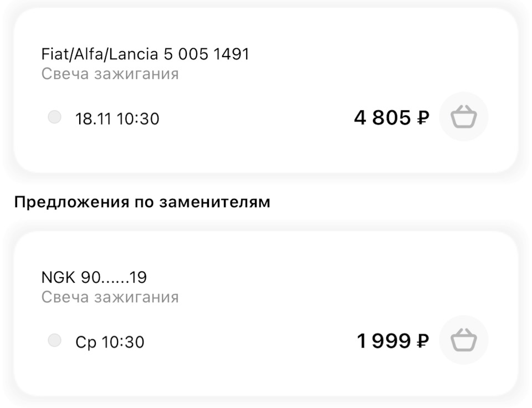The height and width of the screenshot is (408, 532).
Task: Tap the price 4 805 ₽
Action: [392, 116]
